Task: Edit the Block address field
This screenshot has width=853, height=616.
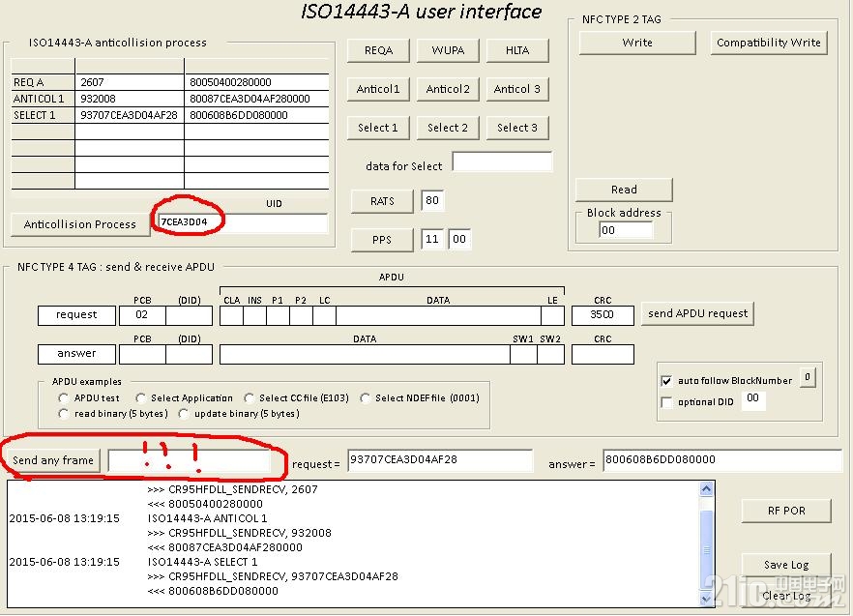Action: click(626, 230)
